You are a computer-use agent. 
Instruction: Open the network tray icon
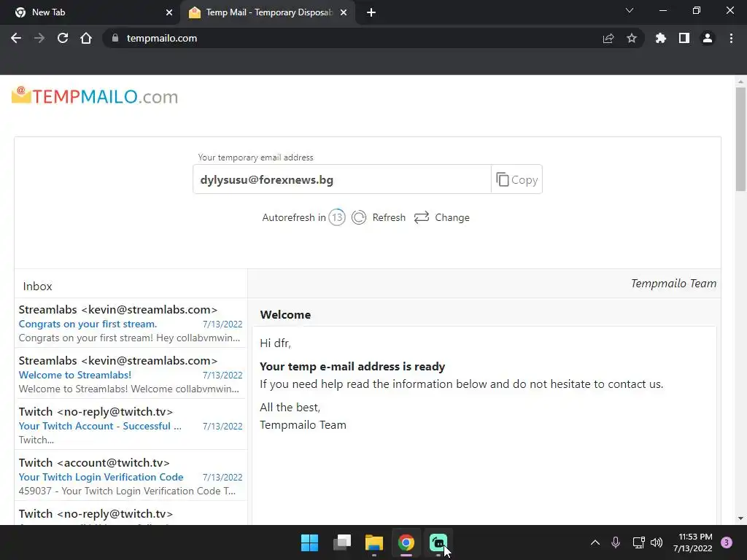coord(638,542)
